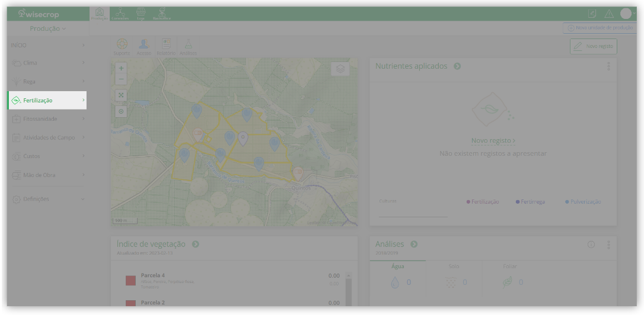
Task: Expand the Mão de Obra chevron arrow
Action: coord(84,175)
